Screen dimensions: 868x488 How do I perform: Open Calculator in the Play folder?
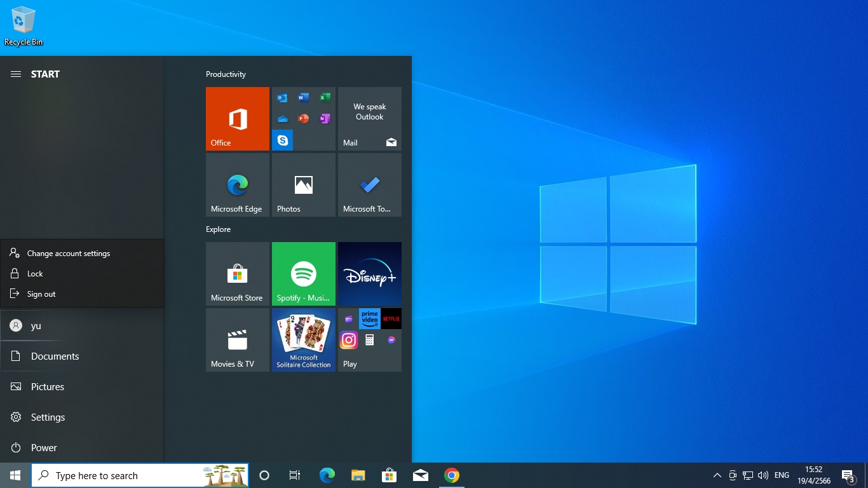370,340
